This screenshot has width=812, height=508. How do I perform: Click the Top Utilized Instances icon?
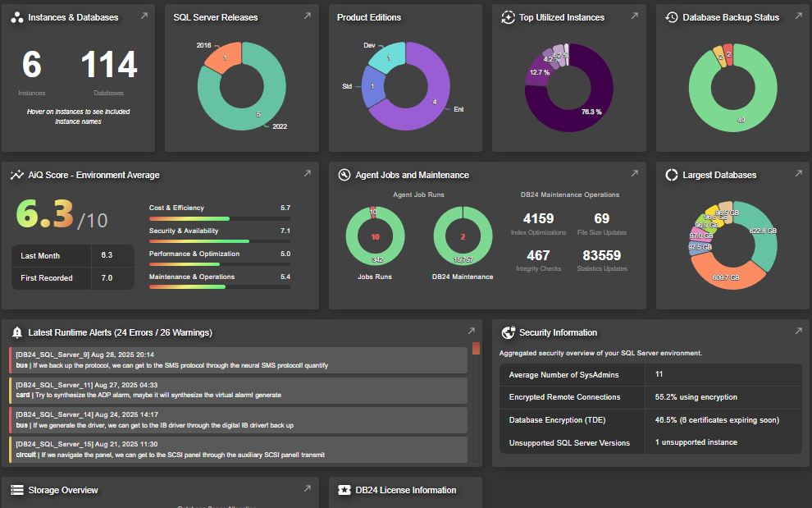tap(508, 17)
